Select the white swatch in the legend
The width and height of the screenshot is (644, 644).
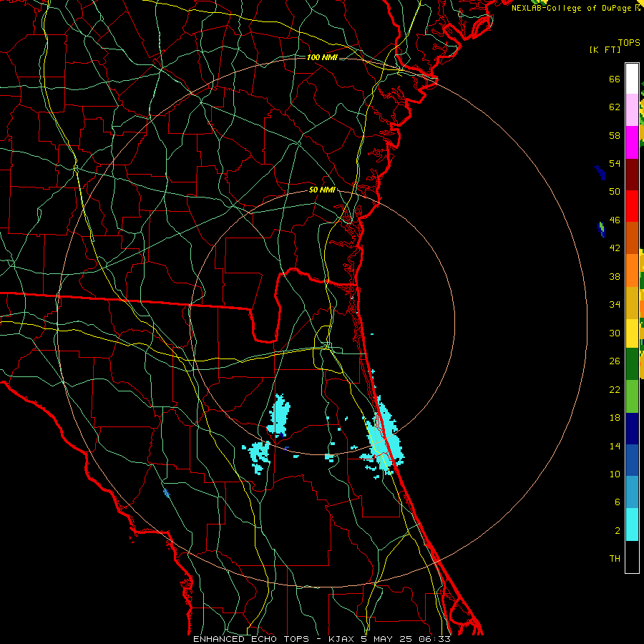coord(632,79)
